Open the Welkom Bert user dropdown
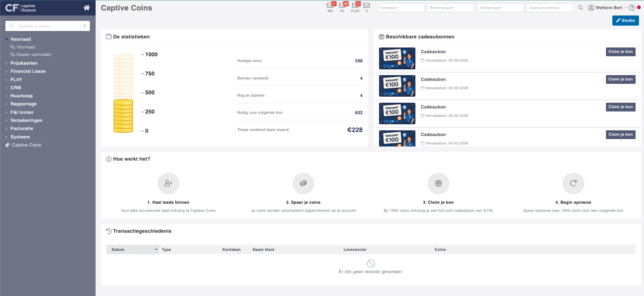The image size is (644, 296). [609, 8]
